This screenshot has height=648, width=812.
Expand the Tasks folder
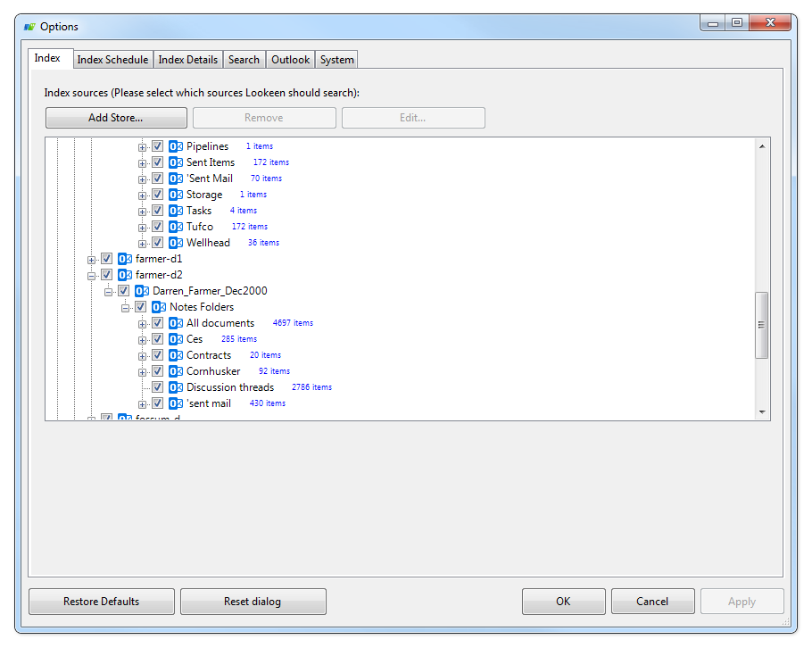click(143, 212)
